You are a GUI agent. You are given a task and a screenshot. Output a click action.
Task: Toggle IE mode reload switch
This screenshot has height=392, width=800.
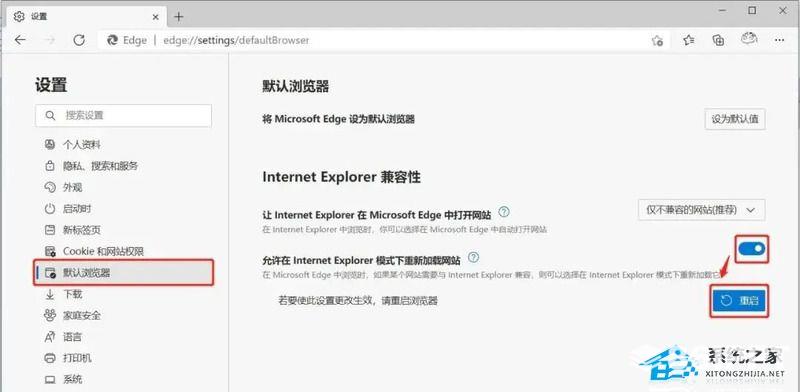point(752,249)
